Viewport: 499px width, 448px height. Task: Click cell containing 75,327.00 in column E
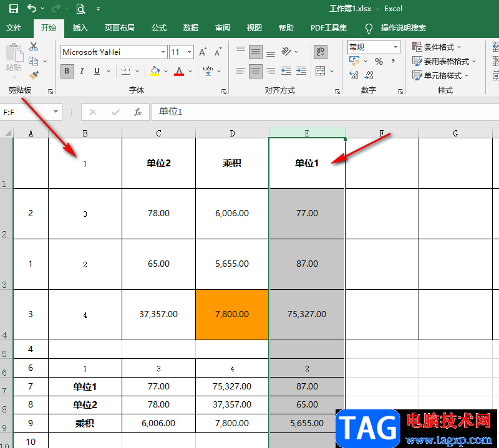pos(307,315)
